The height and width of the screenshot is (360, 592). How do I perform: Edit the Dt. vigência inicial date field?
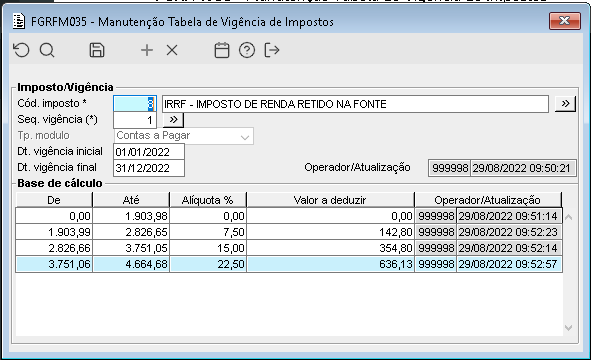pos(149,152)
